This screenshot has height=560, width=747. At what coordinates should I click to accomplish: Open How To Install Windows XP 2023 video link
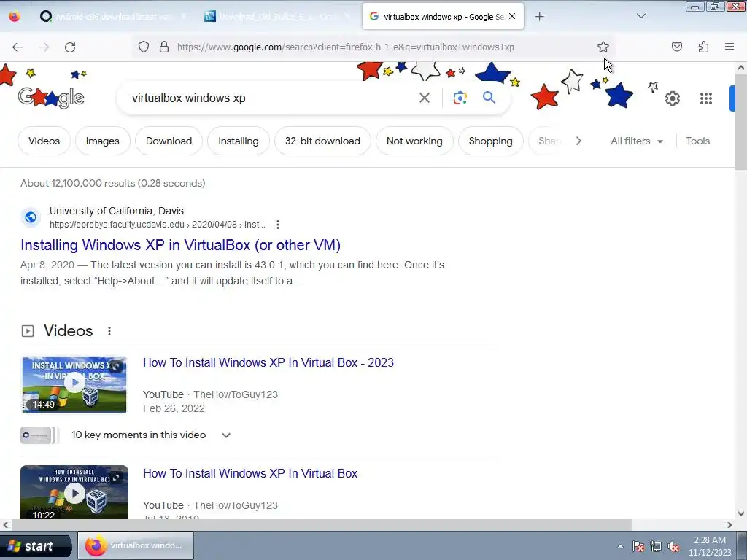click(268, 362)
